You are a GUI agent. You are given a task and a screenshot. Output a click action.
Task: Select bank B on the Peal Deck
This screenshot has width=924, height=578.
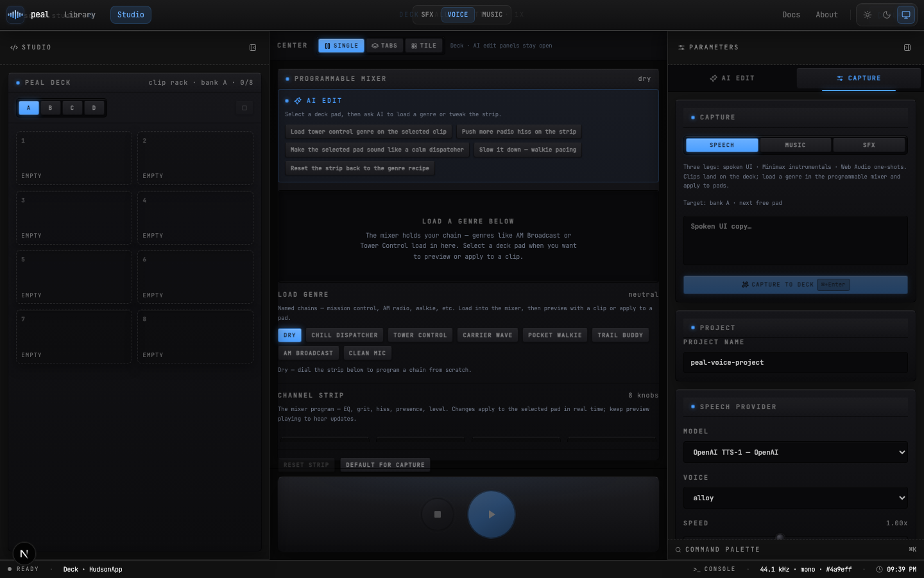50,108
